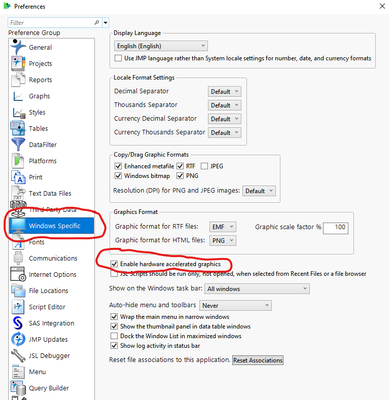Toggle Enable hardware accelerated graphics checkbox
The image size is (389, 400).
[x=114, y=264]
